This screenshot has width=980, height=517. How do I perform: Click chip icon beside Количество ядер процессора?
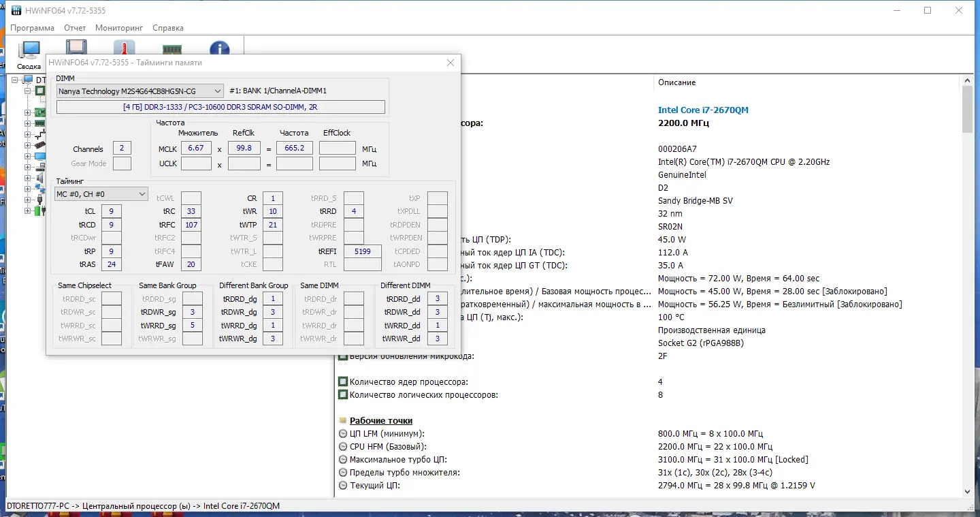pos(343,382)
